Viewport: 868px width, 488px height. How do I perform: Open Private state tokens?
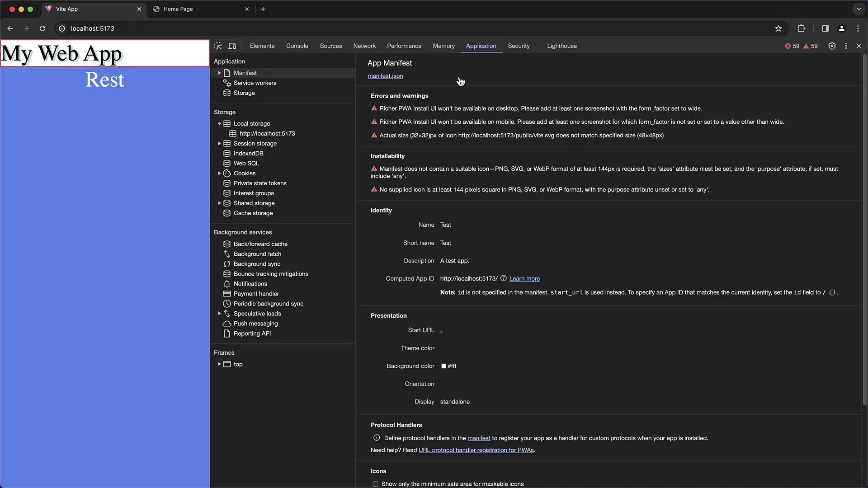coord(260,183)
